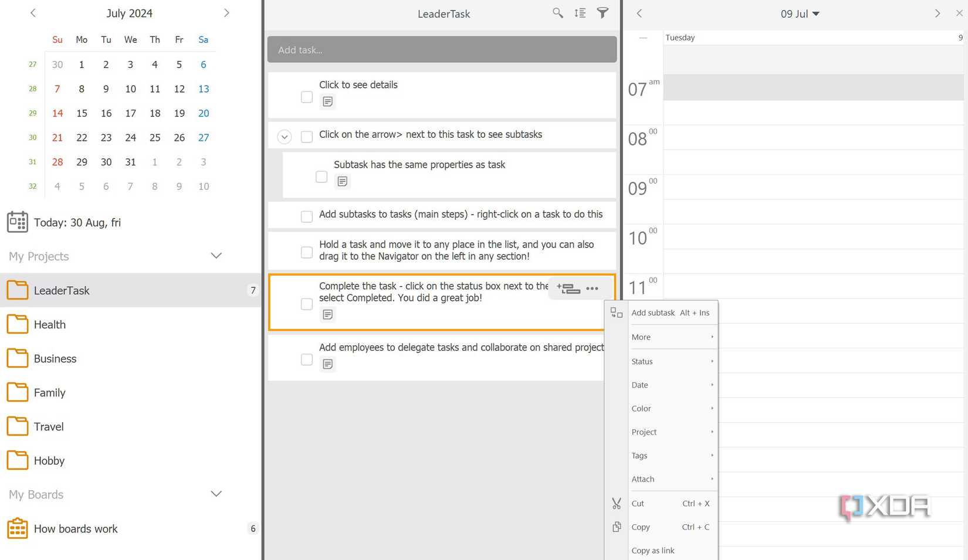Image resolution: width=968 pixels, height=560 pixels.
Task: Collapse the My Projects section
Action: [216, 256]
